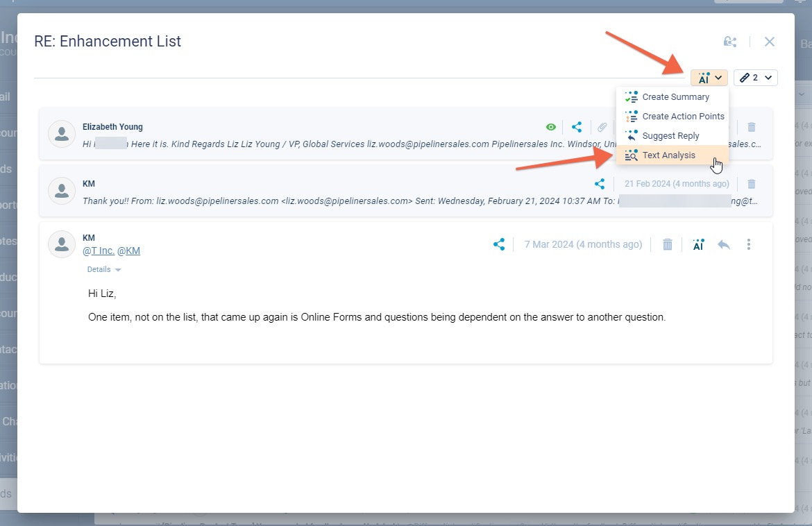Click trash icon on the 21 Feb message
This screenshot has width=812, height=526.
pos(751,184)
